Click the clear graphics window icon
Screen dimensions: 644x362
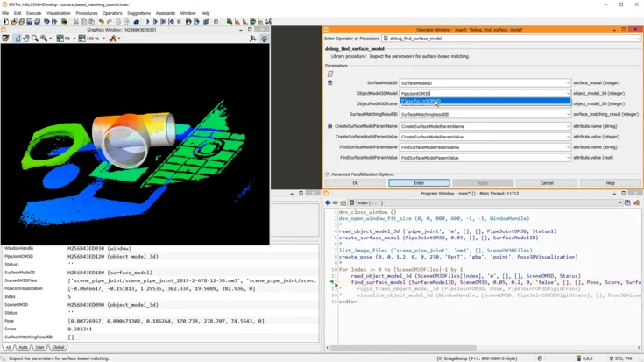6,39
